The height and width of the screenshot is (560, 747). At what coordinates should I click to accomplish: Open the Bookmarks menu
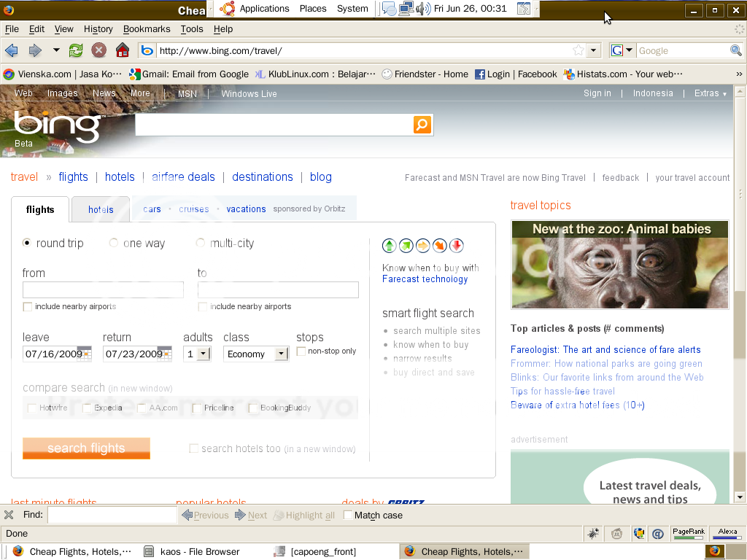point(147,29)
